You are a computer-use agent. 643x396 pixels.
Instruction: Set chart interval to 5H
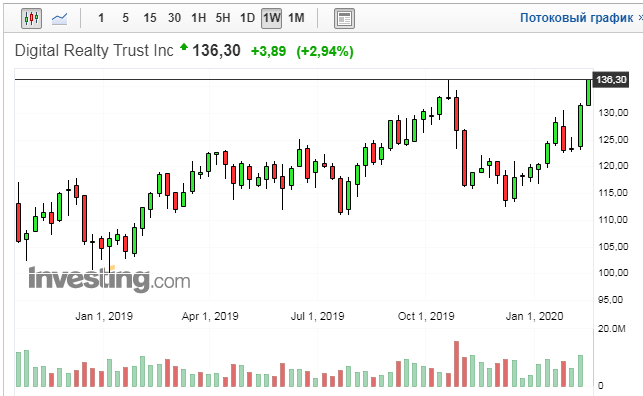tap(223, 18)
